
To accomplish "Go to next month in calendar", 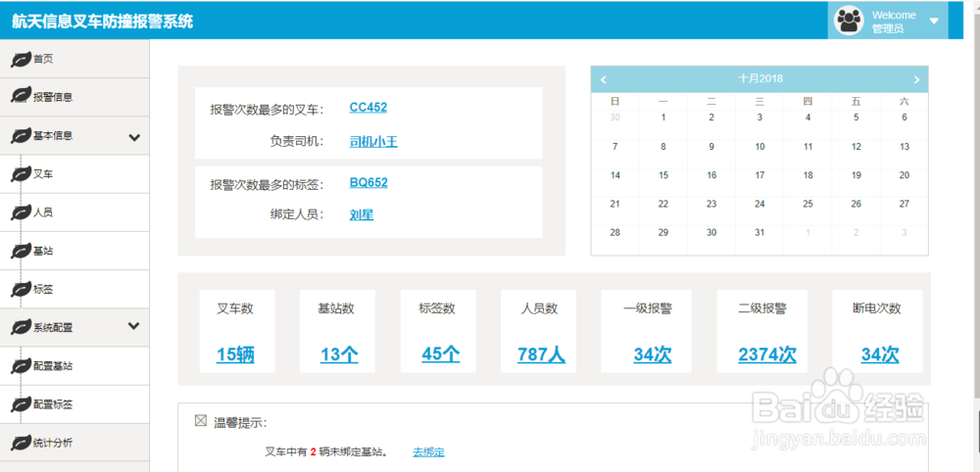I will tap(917, 80).
